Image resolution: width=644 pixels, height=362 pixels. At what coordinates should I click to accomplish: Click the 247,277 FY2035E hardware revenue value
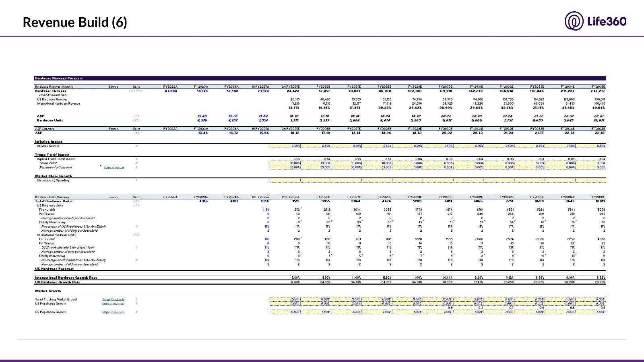coord(598,91)
